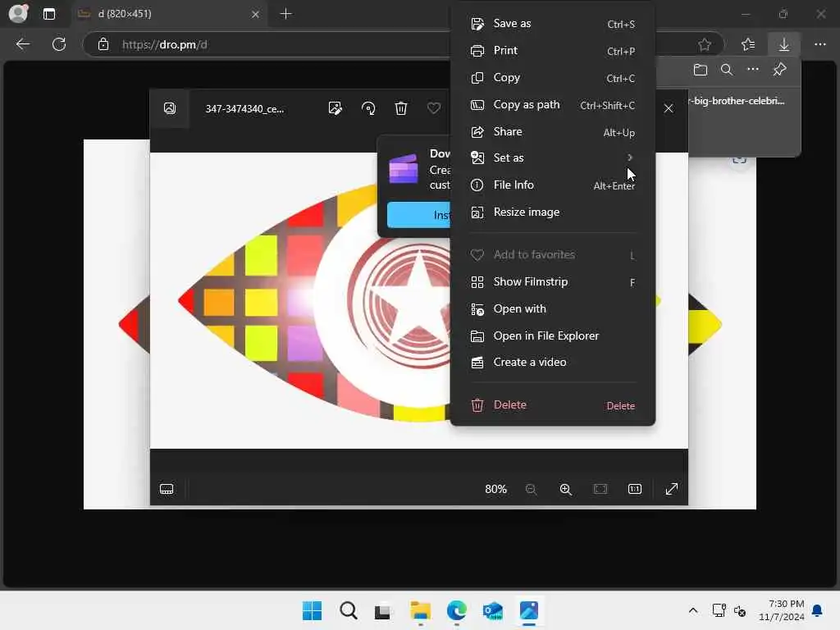The width and height of the screenshot is (840, 630).
Task: Select Show Filmstrip menu item
Action: pyautogui.click(x=552, y=282)
